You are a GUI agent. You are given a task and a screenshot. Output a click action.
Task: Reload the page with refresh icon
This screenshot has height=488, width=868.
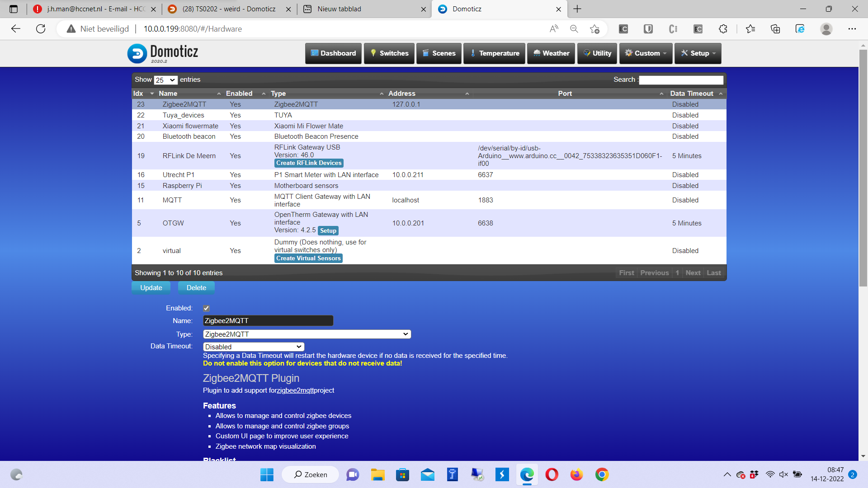point(41,29)
